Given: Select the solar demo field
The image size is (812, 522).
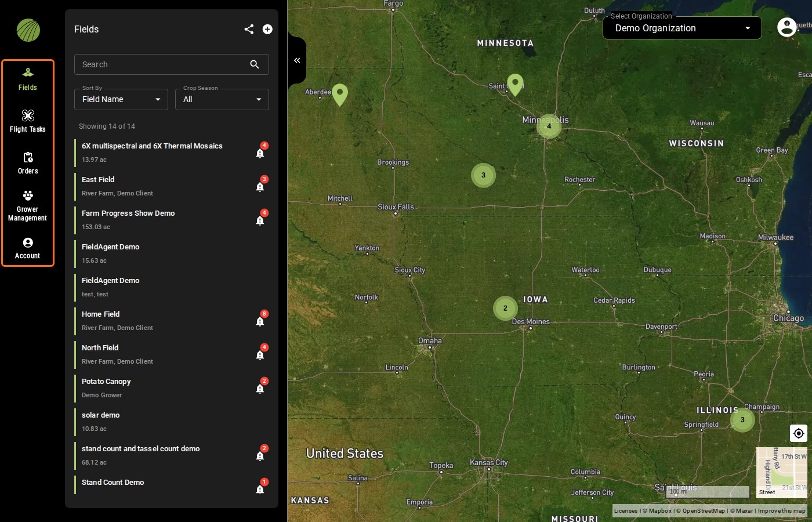Looking at the screenshot, I should [172, 422].
